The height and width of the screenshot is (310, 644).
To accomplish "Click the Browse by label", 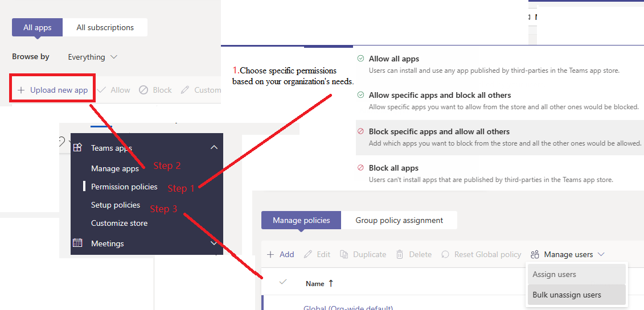I will pos(30,56).
